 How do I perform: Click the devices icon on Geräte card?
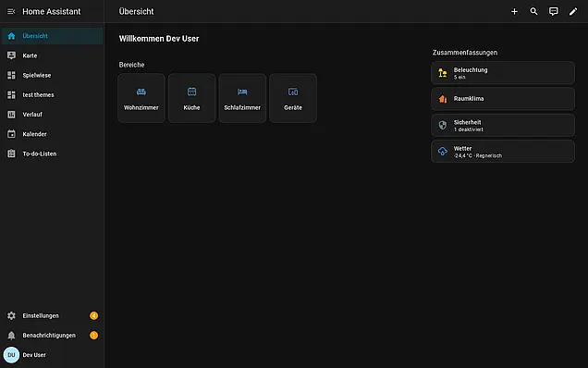point(293,92)
